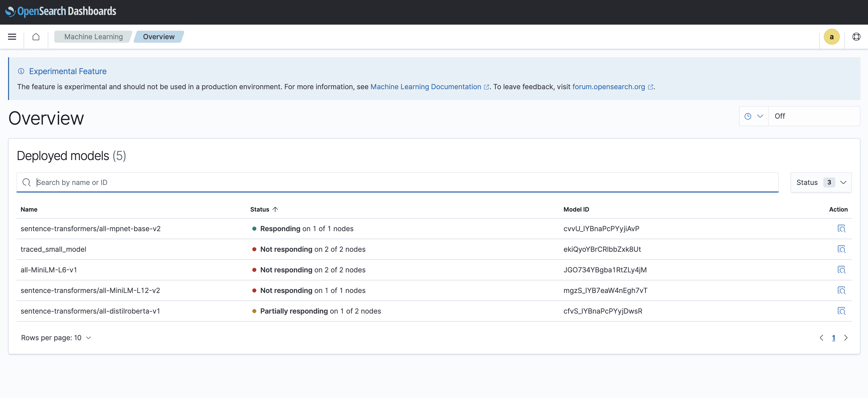This screenshot has width=868, height=398.
Task: Click traced_small_model name
Action: tap(53, 249)
